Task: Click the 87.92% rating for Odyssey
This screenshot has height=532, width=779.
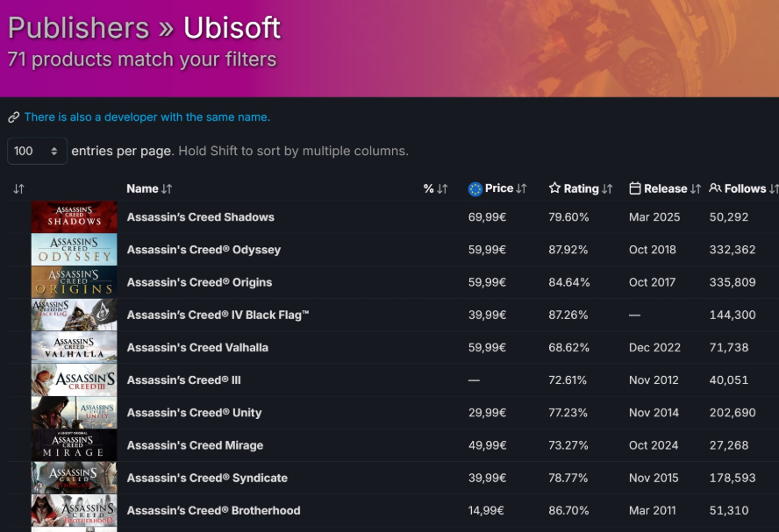Action: pyautogui.click(x=568, y=250)
